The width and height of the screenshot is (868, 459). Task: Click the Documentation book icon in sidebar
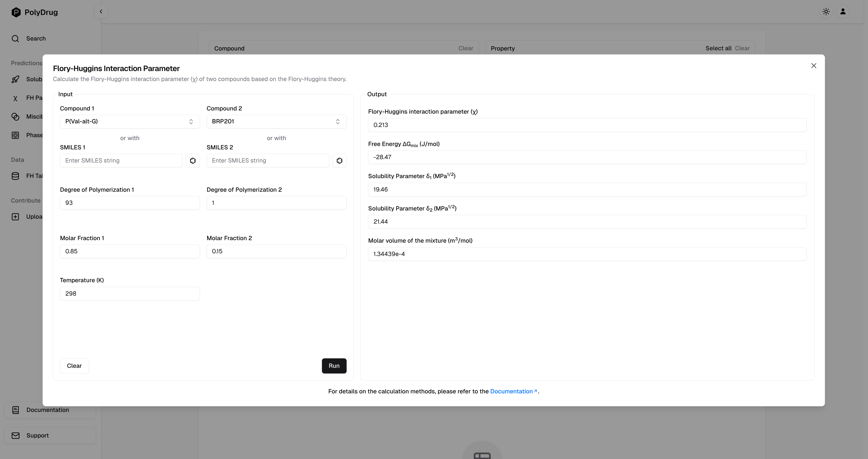15,410
